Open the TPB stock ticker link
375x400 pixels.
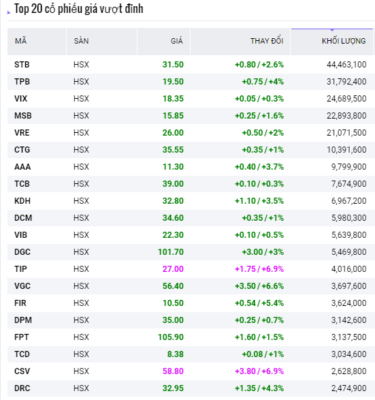pyautogui.click(x=22, y=81)
